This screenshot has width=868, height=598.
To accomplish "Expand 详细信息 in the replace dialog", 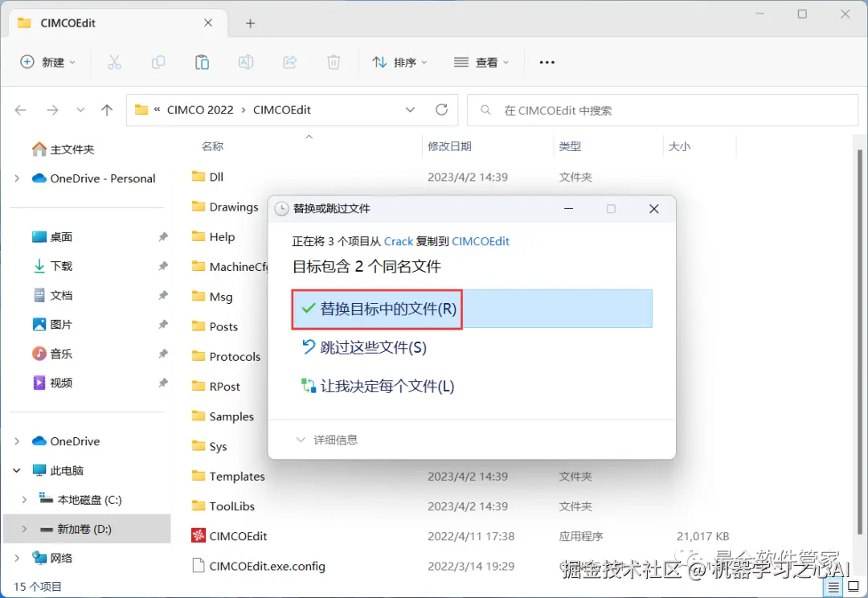I will [x=327, y=440].
